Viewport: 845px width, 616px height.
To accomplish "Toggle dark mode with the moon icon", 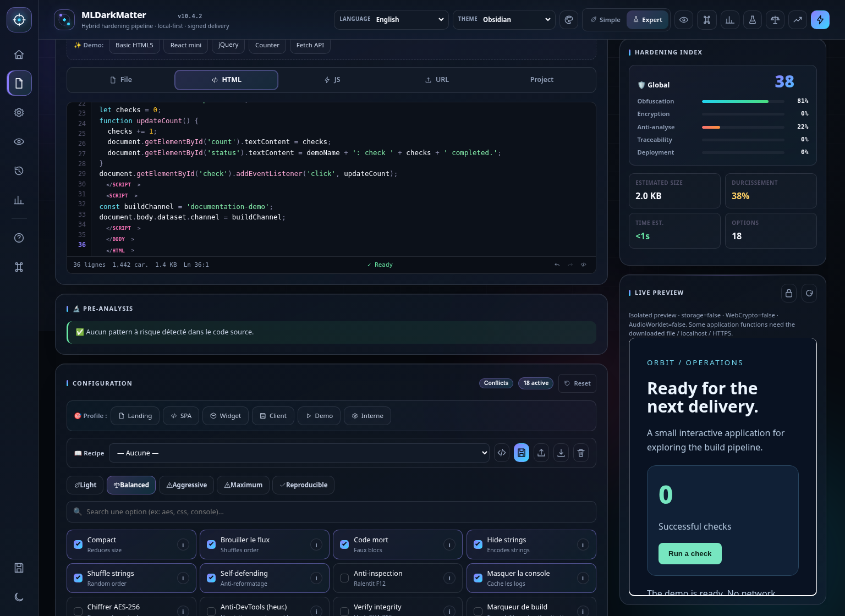I will (x=19, y=597).
